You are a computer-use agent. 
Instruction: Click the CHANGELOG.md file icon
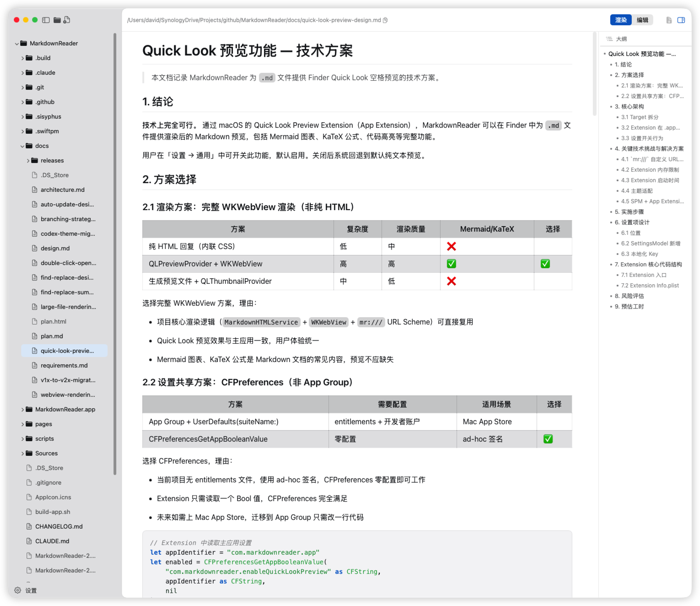(29, 526)
